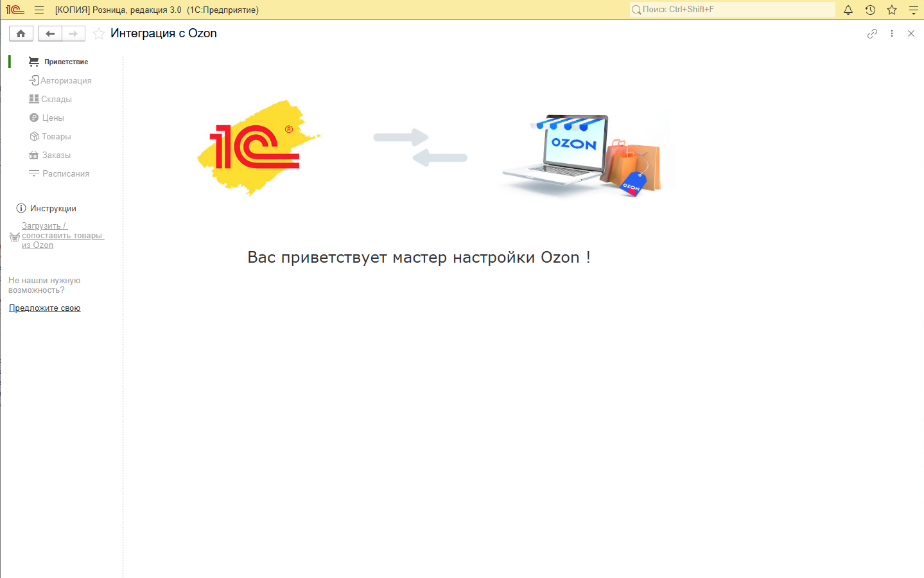Click the Инструкции item
Viewport: 924px width, 578px height.
(53, 208)
